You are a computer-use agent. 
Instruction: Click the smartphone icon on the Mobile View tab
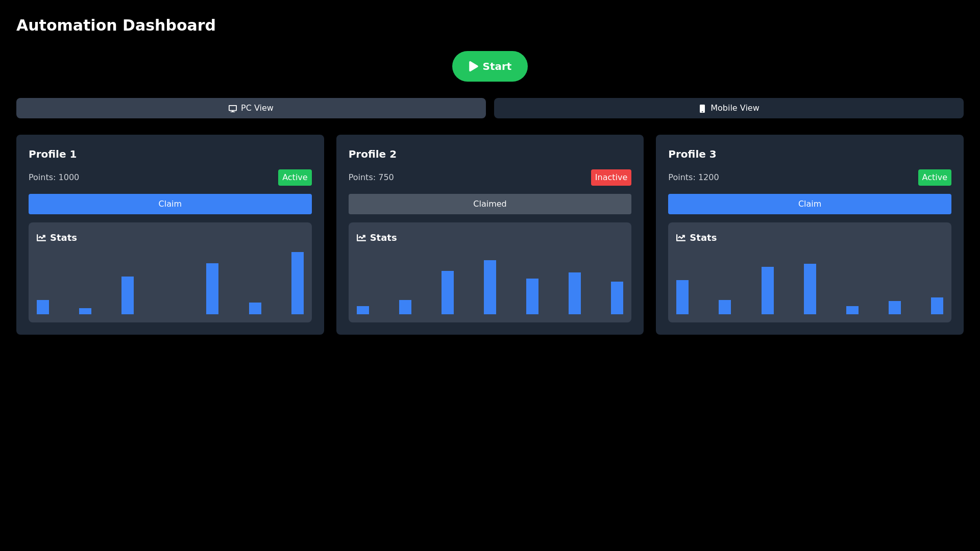click(x=702, y=108)
